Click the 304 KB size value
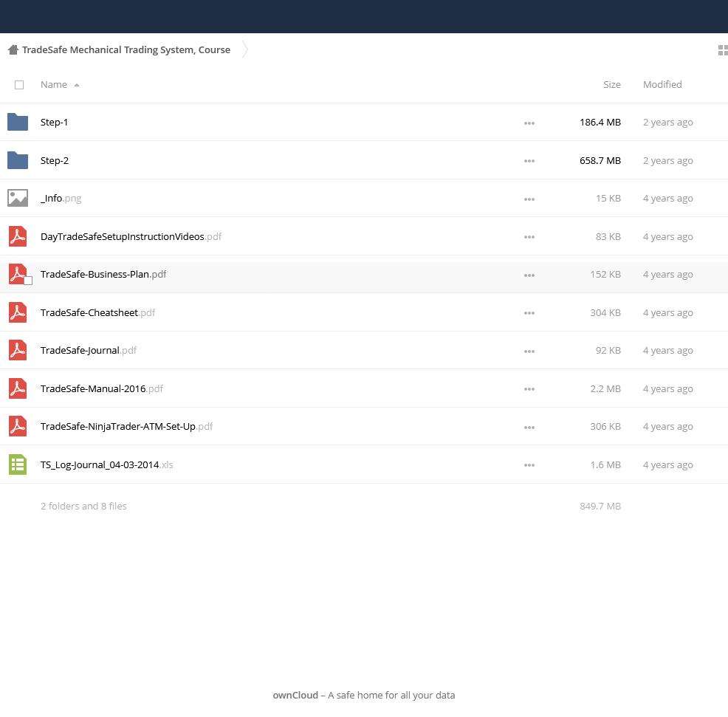This screenshot has height=717, width=728. pyautogui.click(x=605, y=312)
